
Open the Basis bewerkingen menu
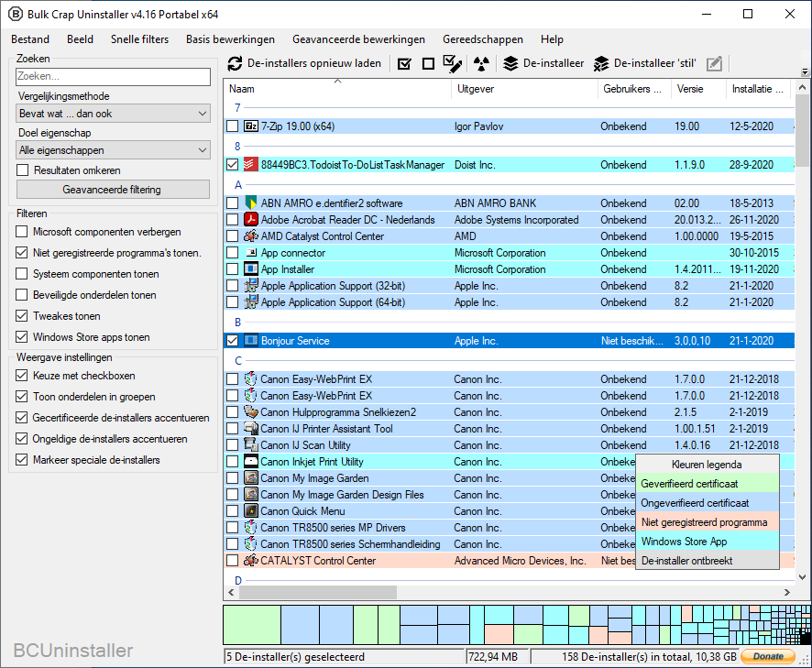pyautogui.click(x=230, y=39)
